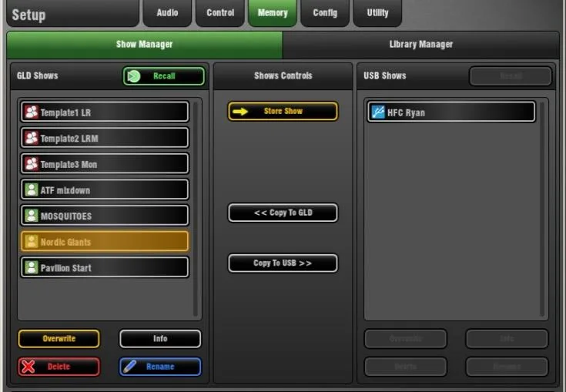
Task: Select the HFC Ryan USB show
Action: pos(451,112)
